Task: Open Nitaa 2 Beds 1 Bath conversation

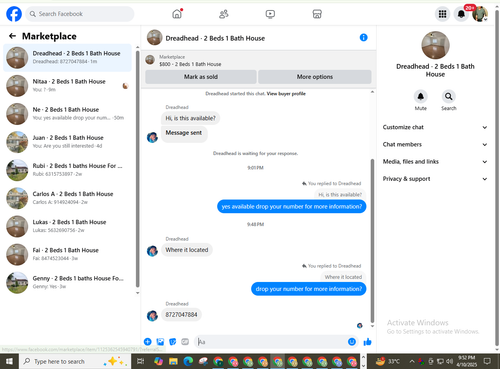Action: [68, 86]
